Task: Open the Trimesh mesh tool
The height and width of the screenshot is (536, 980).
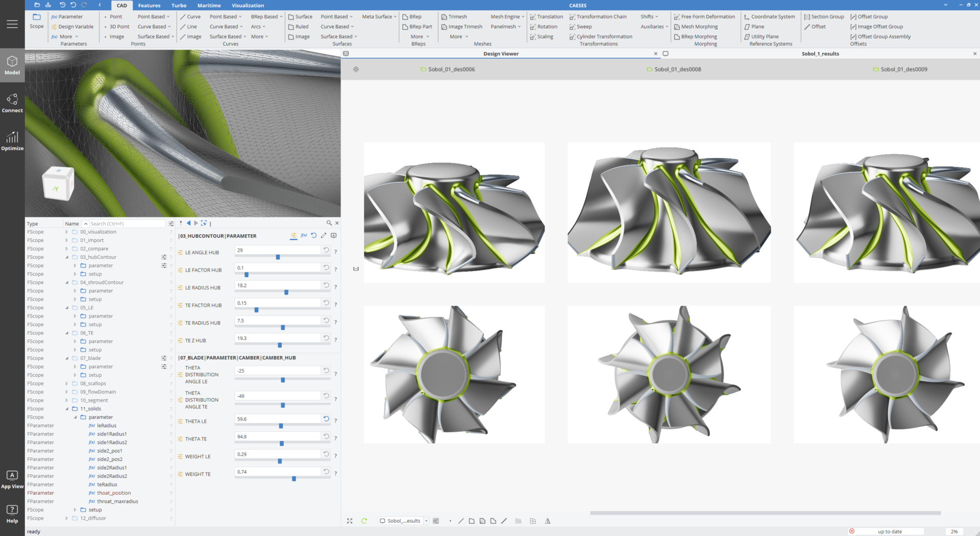Action: pyautogui.click(x=457, y=16)
